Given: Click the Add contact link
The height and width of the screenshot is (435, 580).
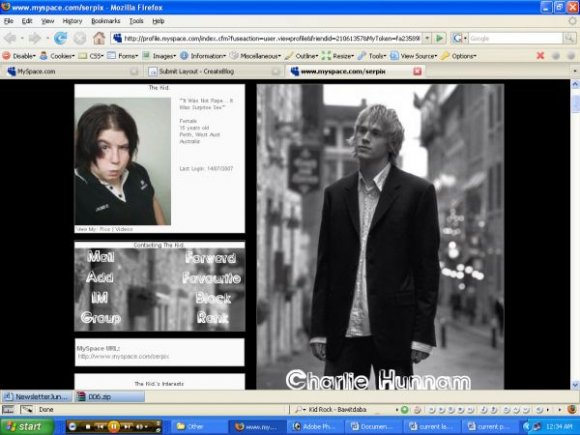Looking at the screenshot, I should (x=100, y=277).
